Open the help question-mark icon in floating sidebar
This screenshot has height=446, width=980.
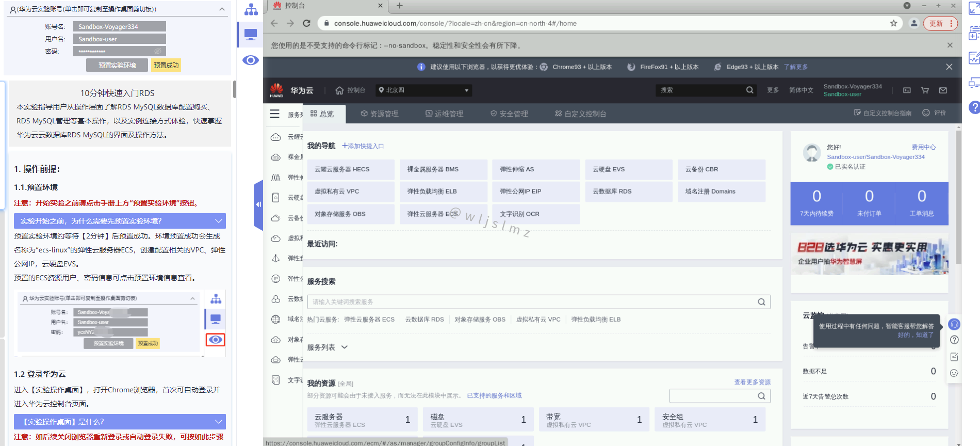(x=954, y=340)
